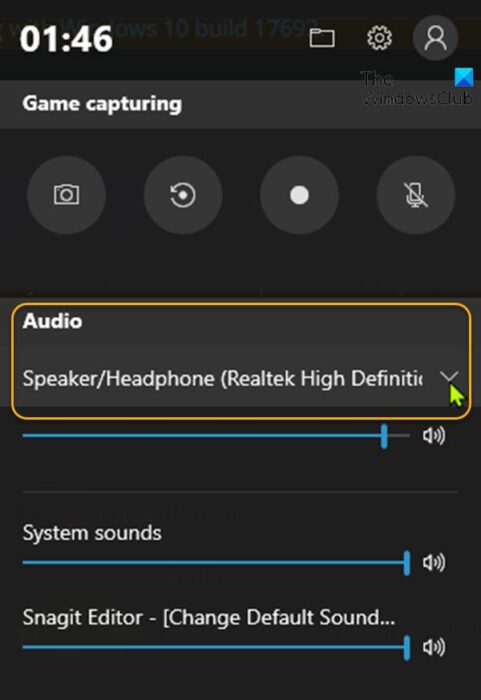Click the user profile avatar icon

click(435, 38)
